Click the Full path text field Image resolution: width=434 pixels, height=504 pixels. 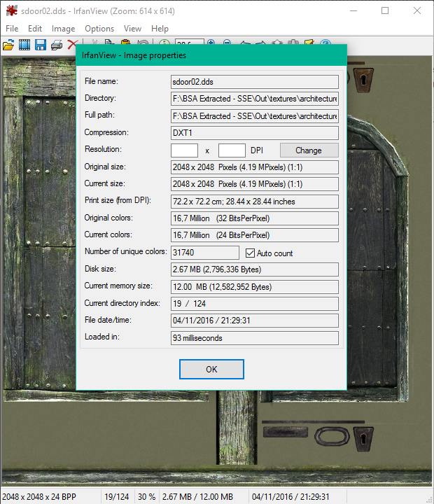coord(255,116)
